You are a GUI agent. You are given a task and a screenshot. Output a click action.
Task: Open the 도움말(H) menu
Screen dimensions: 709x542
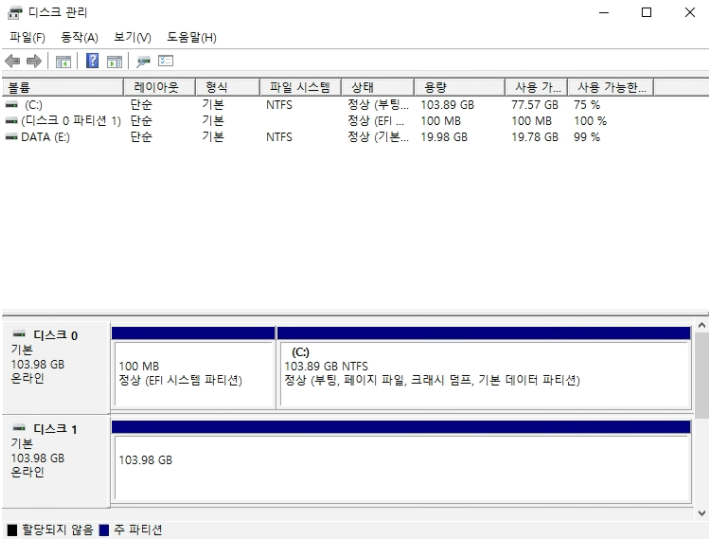coord(192,37)
